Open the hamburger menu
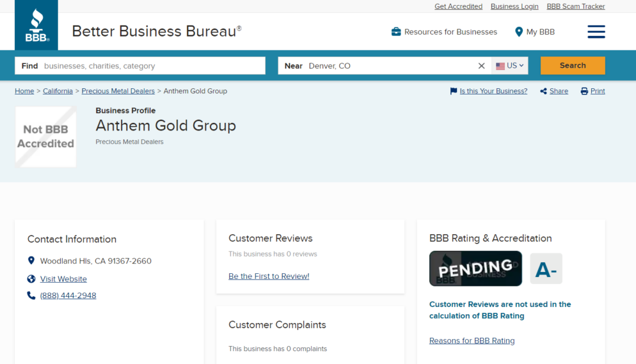The height and width of the screenshot is (364, 636). 596,32
